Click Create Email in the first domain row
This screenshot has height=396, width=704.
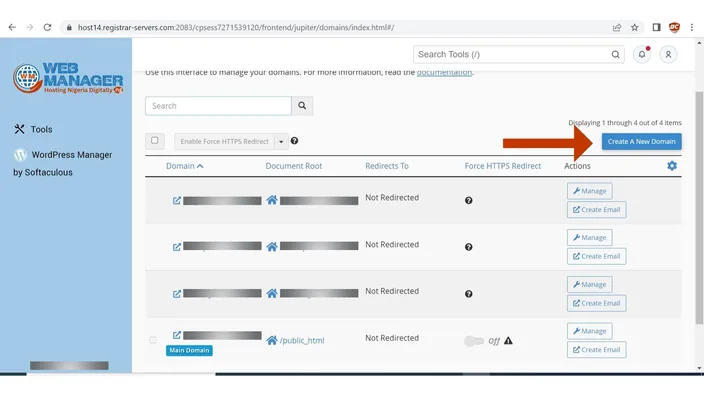click(596, 210)
